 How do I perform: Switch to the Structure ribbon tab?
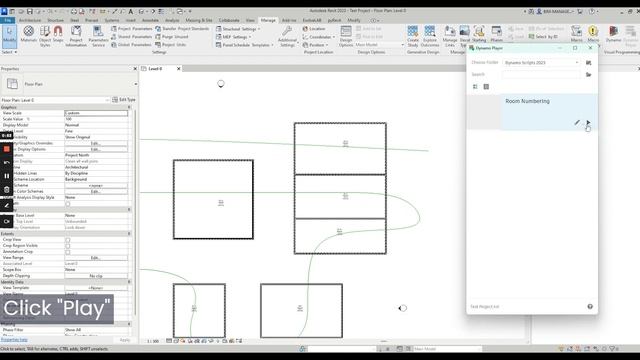tap(56, 20)
